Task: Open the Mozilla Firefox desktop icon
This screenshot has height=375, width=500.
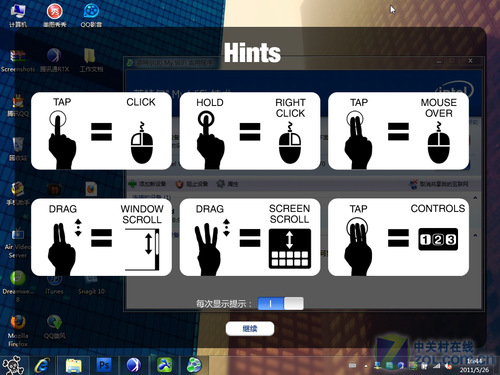Action: click(18, 331)
